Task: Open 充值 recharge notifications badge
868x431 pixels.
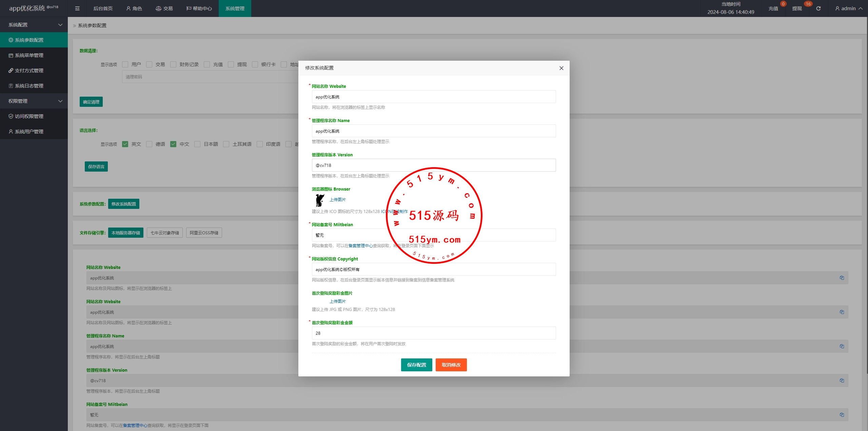Action: 773,8
